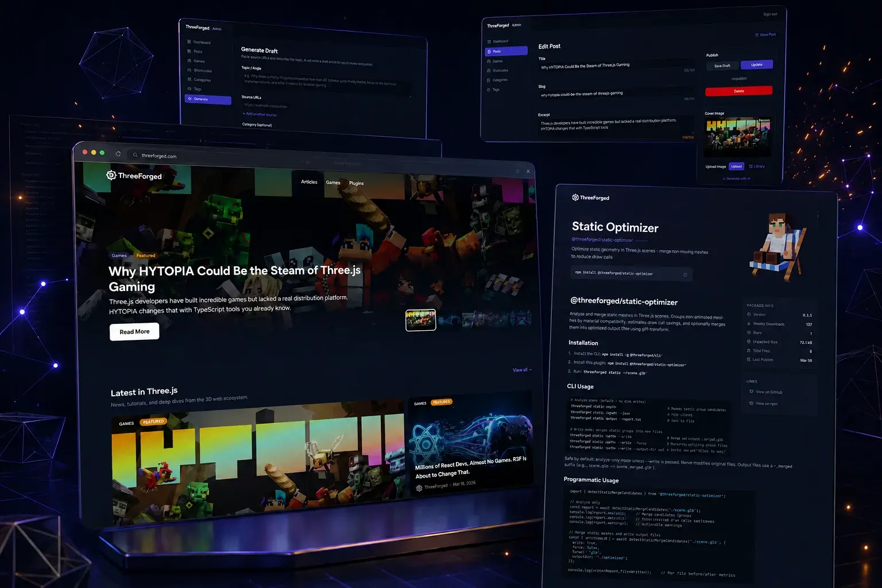Image resolution: width=882 pixels, height=588 pixels.
Task: Click the Save Draft button
Action: [722, 66]
